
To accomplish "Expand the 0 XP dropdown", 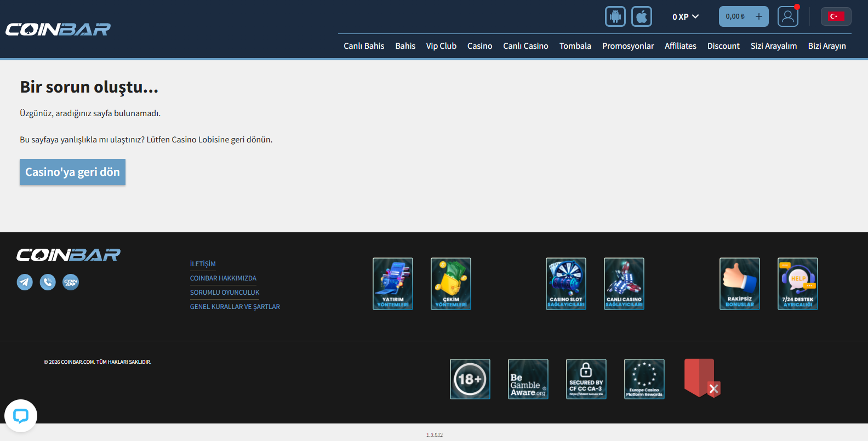I will coord(685,17).
